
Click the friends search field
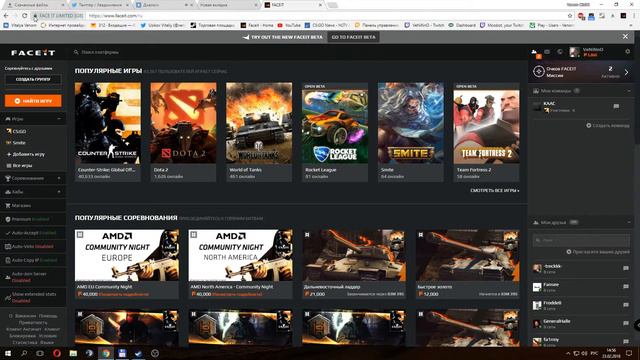[581, 240]
